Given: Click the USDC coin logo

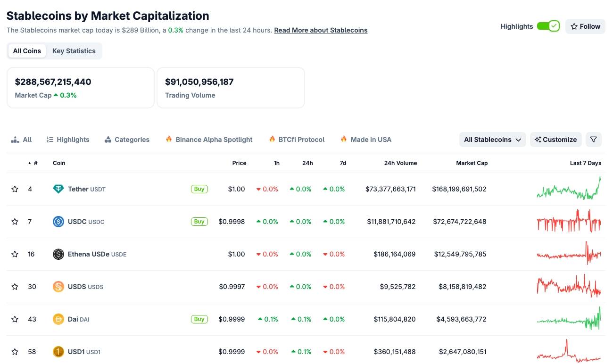Looking at the screenshot, I should click(x=58, y=222).
